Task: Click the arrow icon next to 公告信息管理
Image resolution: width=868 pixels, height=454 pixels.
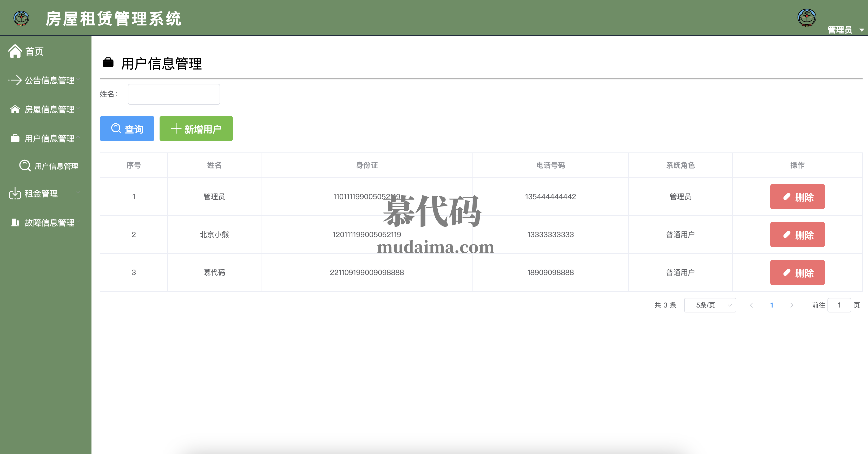Action: 15,80
